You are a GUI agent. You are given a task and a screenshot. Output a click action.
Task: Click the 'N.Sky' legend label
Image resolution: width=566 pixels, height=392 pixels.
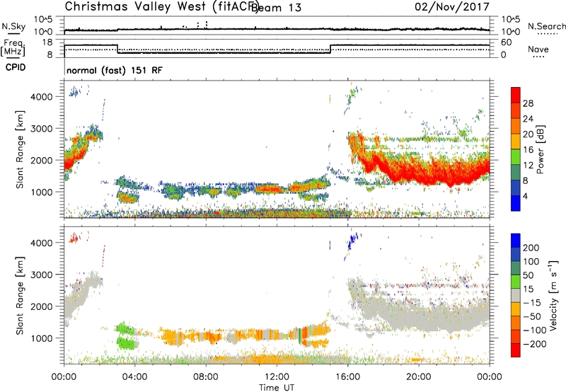13,26
